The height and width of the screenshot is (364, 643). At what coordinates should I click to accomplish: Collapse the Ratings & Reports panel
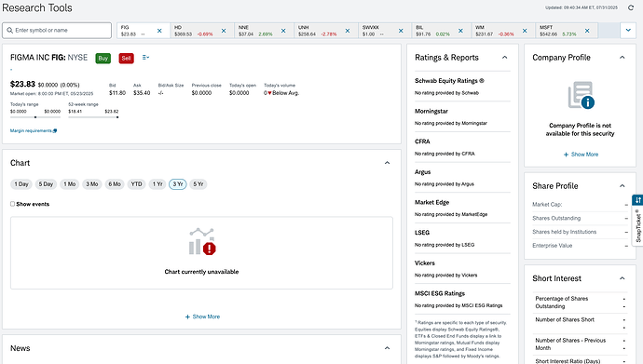(x=505, y=58)
